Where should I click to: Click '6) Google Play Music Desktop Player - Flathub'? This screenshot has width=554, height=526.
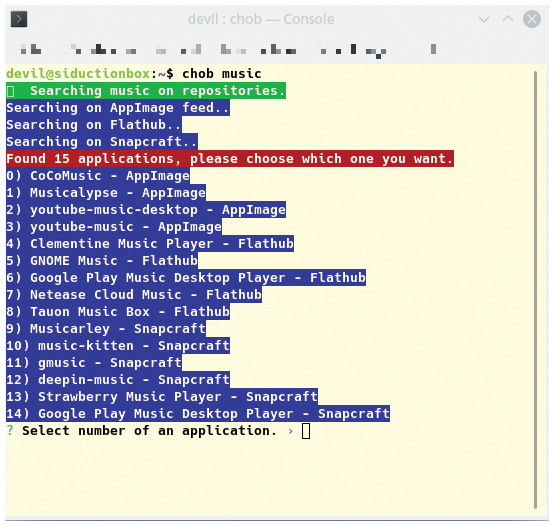pyautogui.click(x=186, y=277)
